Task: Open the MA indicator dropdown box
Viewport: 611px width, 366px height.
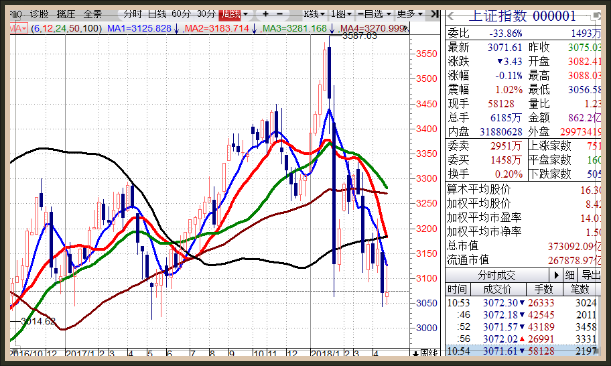Action: 18,29
